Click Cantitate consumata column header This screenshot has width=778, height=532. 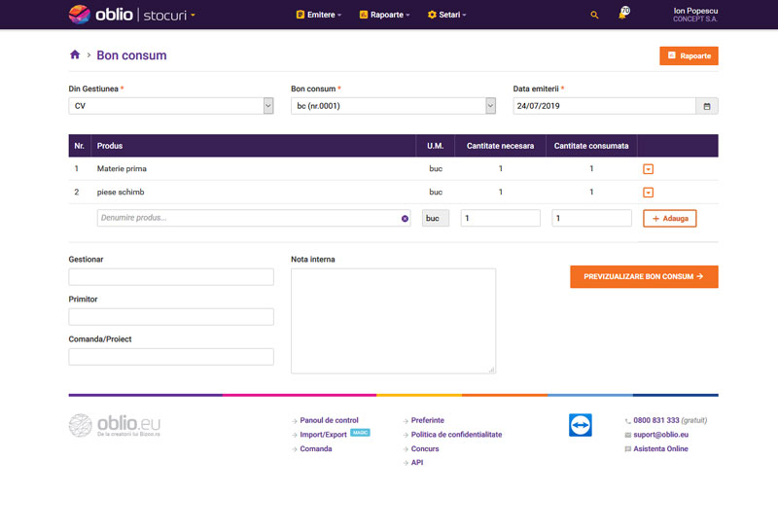pos(591,146)
